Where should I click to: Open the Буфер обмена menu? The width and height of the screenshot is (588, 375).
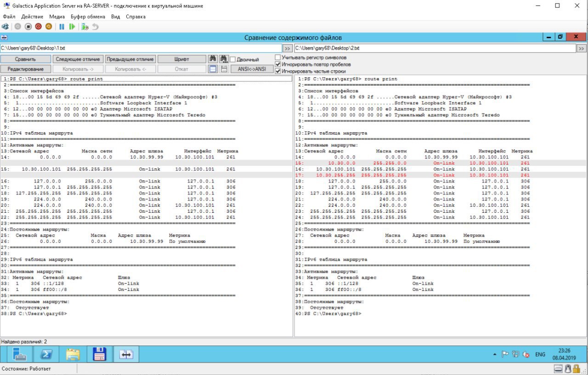click(x=88, y=17)
